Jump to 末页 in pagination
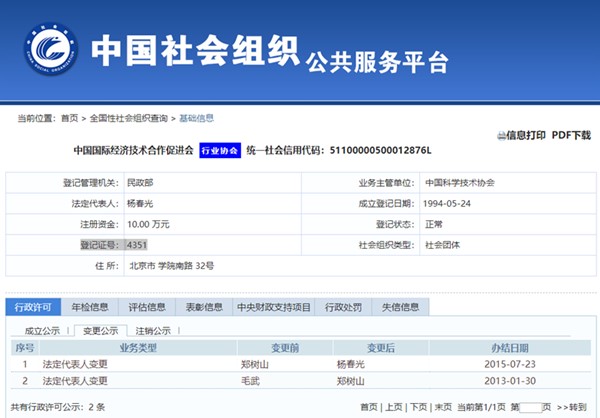600x418 pixels. tap(443, 407)
